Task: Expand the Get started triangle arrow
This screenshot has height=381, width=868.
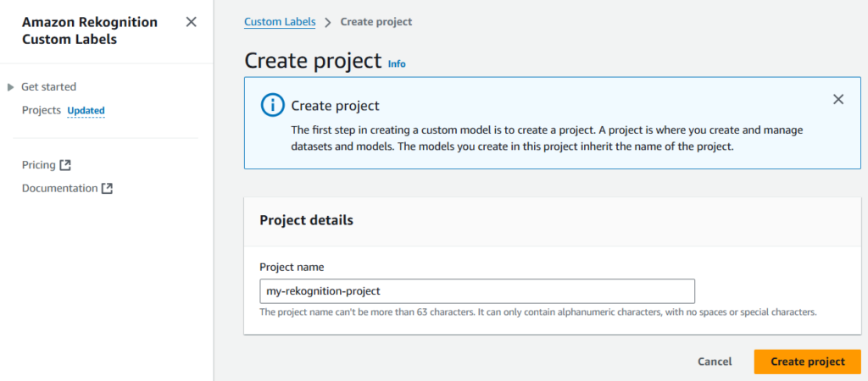Action: pyautogui.click(x=10, y=87)
